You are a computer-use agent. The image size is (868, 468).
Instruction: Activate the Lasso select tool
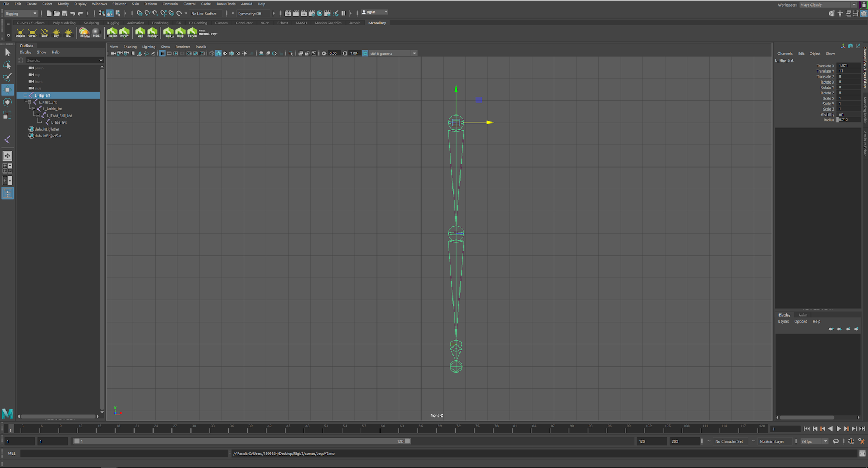tap(8, 65)
